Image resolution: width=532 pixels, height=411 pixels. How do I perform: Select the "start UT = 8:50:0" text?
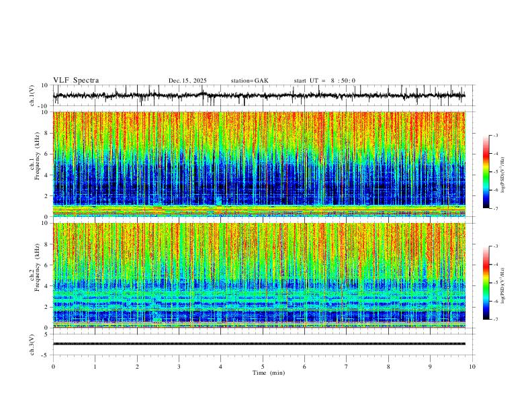pyautogui.click(x=324, y=81)
